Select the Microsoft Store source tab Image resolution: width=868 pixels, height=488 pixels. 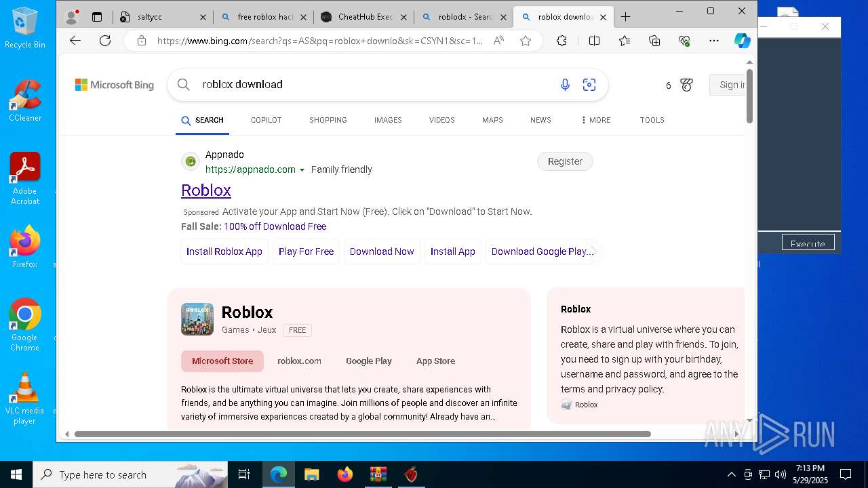(222, 361)
